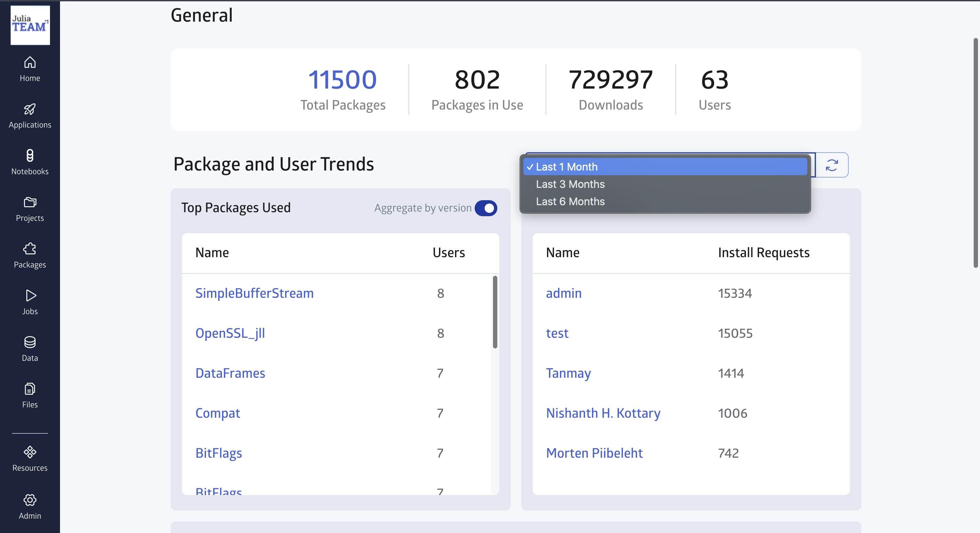Click the main page vertical scrollbar
The width and height of the screenshot is (980, 533).
(x=975, y=153)
